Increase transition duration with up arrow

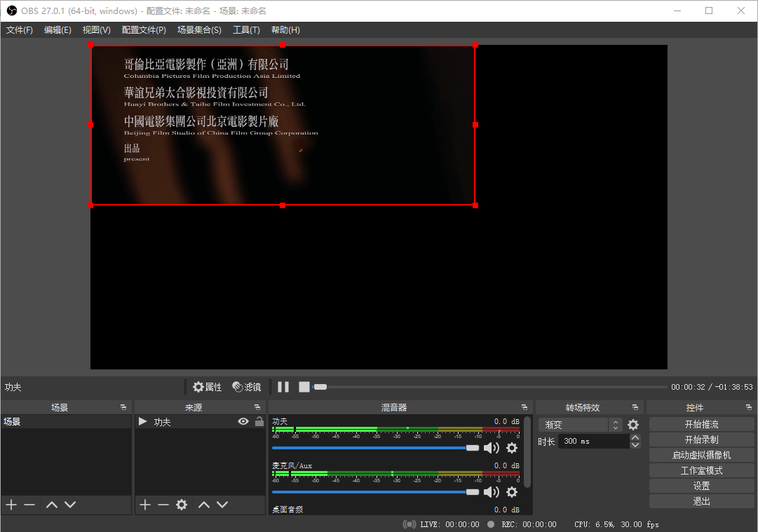[635, 438]
